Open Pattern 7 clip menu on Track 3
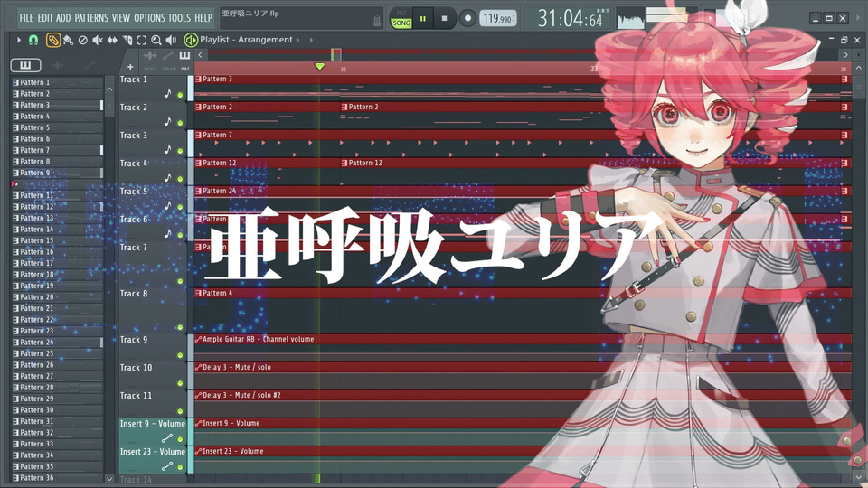This screenshot has width=868, height=488. (x=198, y=135)
